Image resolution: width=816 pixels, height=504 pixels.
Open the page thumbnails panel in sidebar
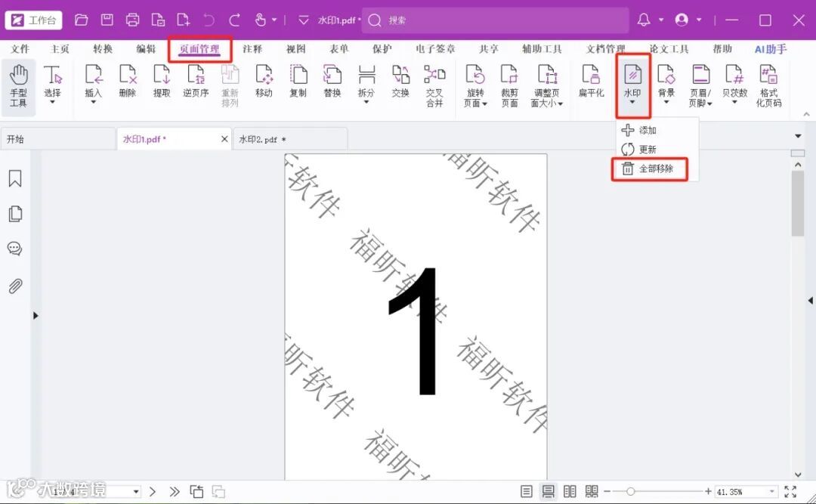click(15, 214)
